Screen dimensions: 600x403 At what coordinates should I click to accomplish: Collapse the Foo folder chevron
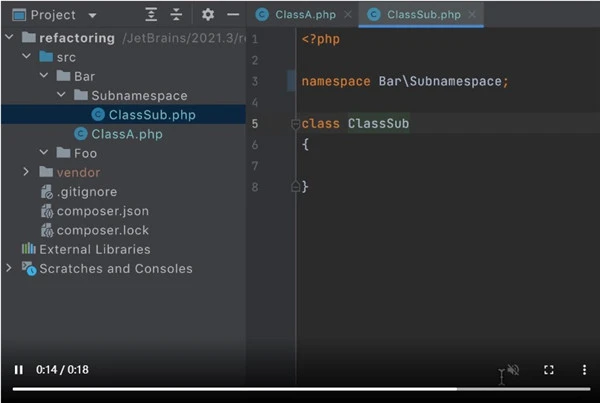(x=44, y=152)
